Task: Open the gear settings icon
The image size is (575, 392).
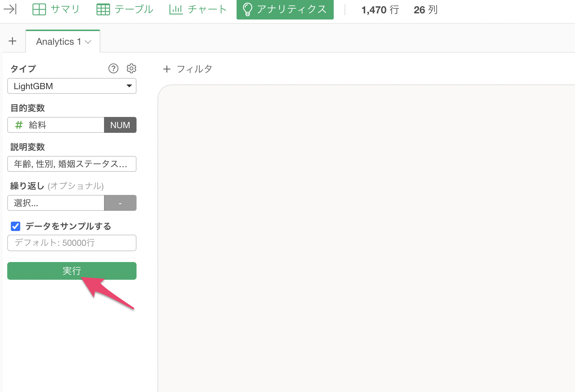Action: (131, 69)
